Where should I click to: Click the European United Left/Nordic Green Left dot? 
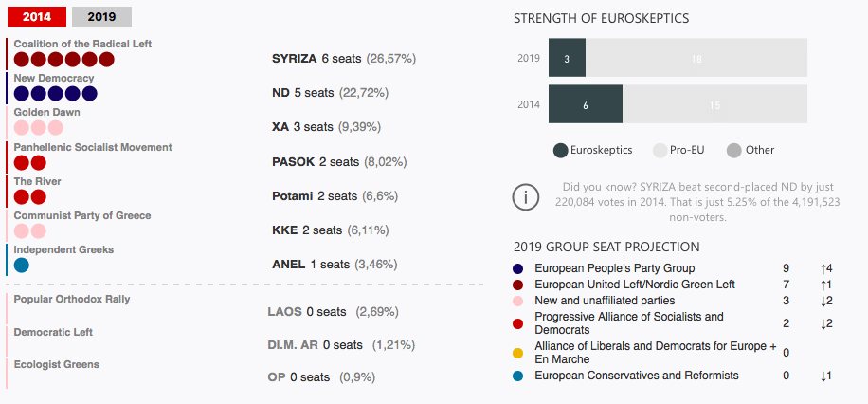pos(516,285)
